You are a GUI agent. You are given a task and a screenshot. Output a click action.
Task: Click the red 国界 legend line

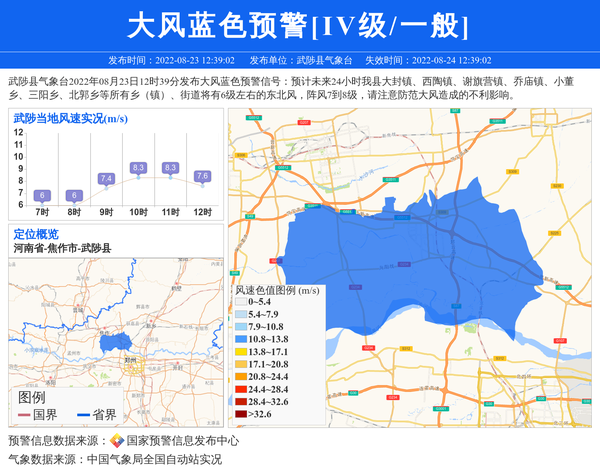[x=25, y=415]
